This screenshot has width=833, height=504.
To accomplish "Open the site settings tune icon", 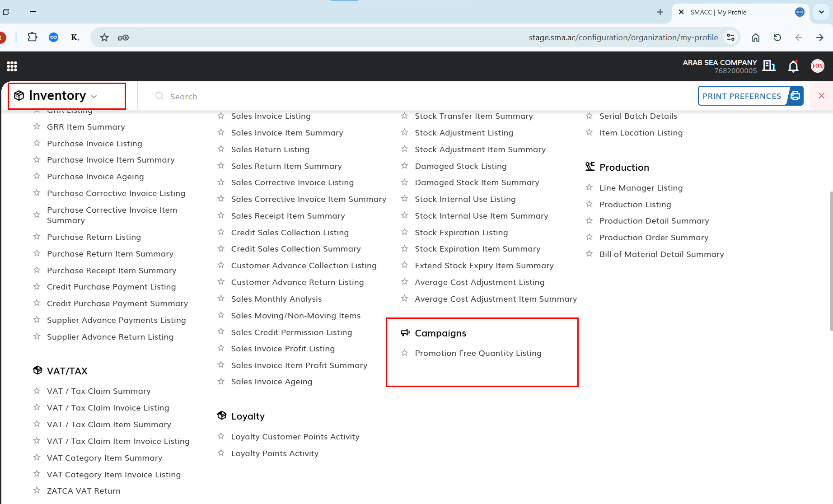I will [x=730, y=37].
